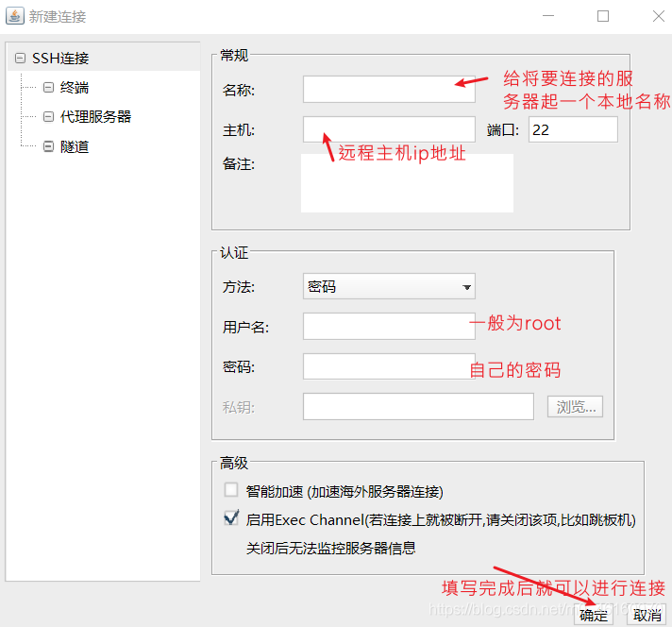Click the 名称: label

(x=239, y=90)
